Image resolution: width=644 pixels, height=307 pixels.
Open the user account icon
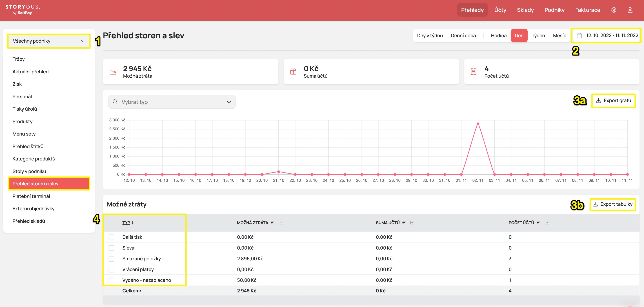click(630, 10)
